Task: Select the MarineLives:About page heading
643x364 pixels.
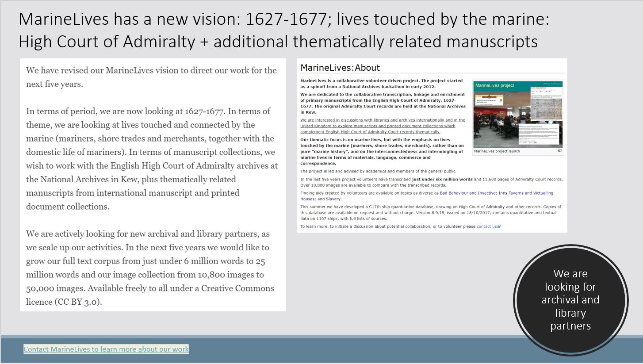Action: coord(340,68)
